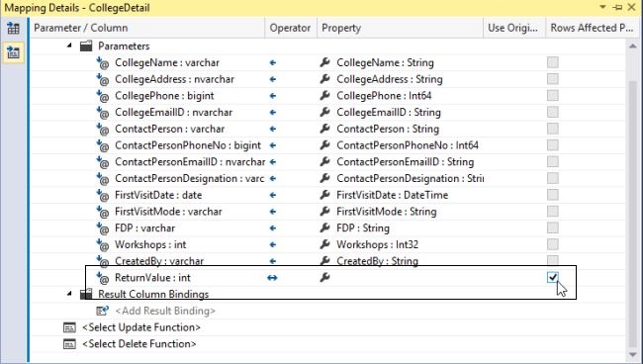Click arrow operator in CollegeName row

point(273,62)
